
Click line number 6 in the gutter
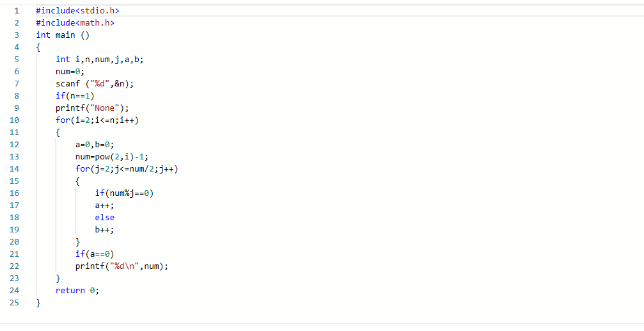coord(15,72)
